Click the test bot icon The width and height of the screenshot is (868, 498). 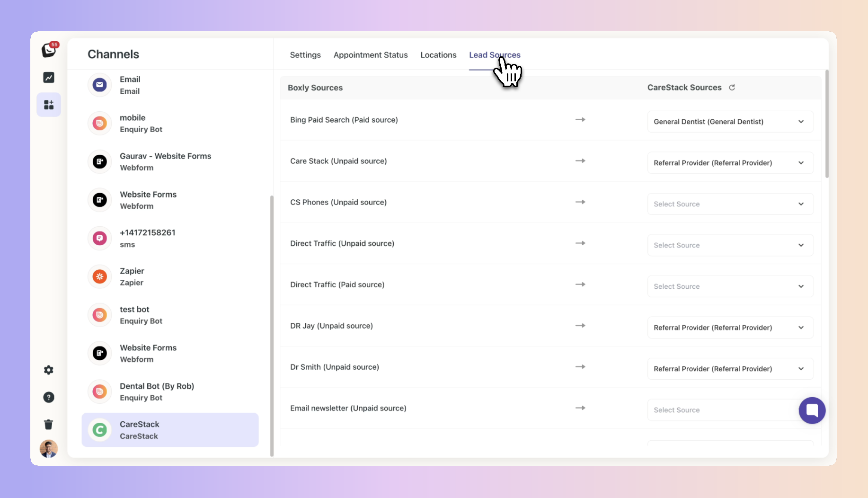(x=99, y=315)
